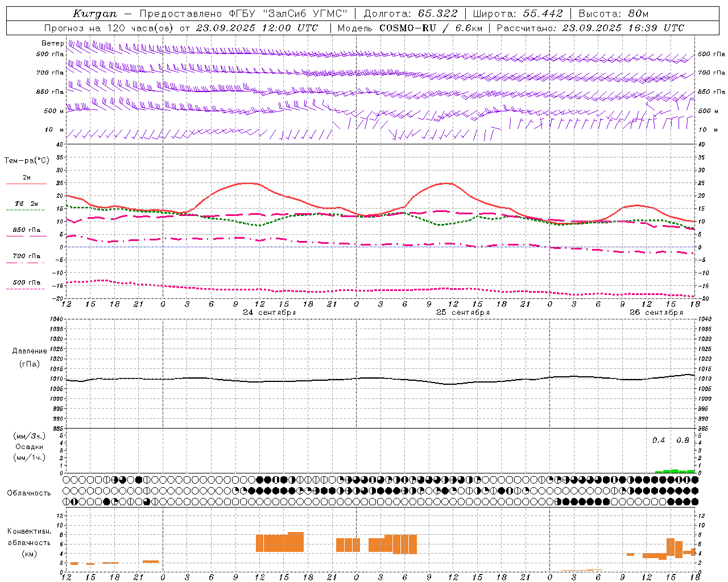Click the "(мм/1ч.)" precipitation unit label
This screenshot has height=582, width=728.
(30, 458)
